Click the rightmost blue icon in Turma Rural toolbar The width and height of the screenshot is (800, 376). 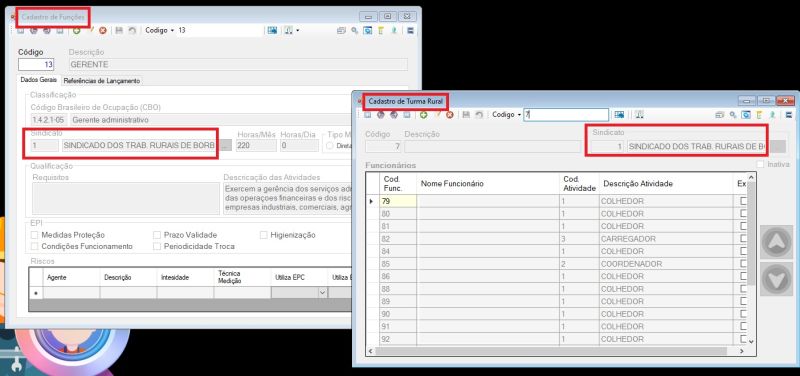coord(789,115)
